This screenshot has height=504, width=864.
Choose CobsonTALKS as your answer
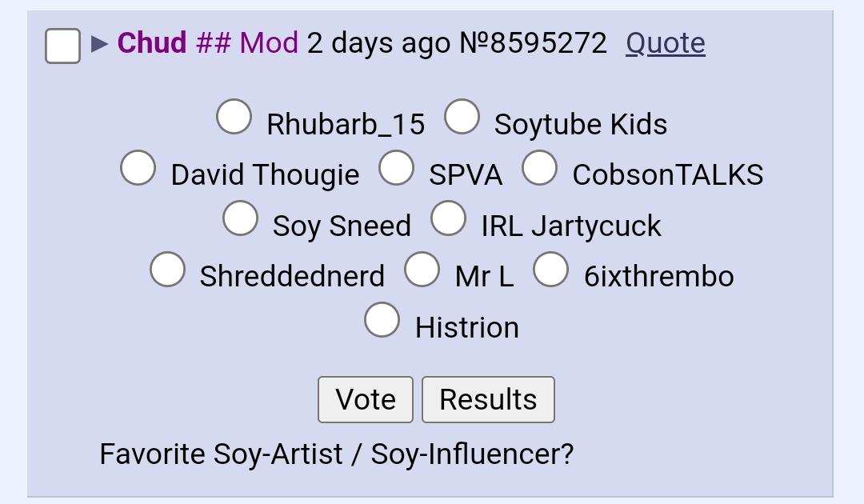click(x=539, y=168)
